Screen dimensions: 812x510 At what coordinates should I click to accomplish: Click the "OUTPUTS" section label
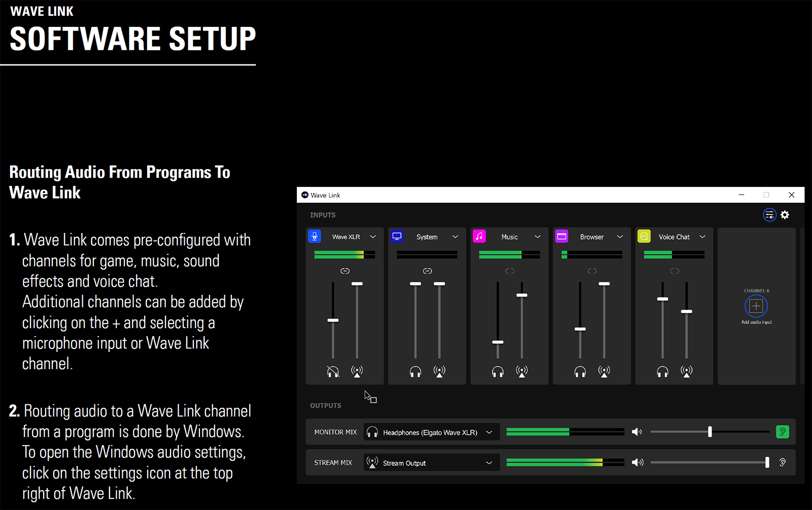pos(326,405)
